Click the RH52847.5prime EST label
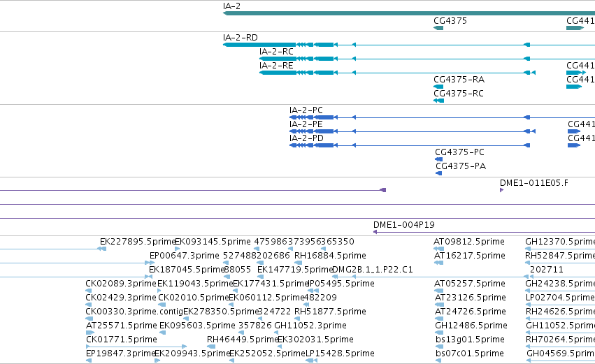Screen dimensions: 595x364 (560, 256)
